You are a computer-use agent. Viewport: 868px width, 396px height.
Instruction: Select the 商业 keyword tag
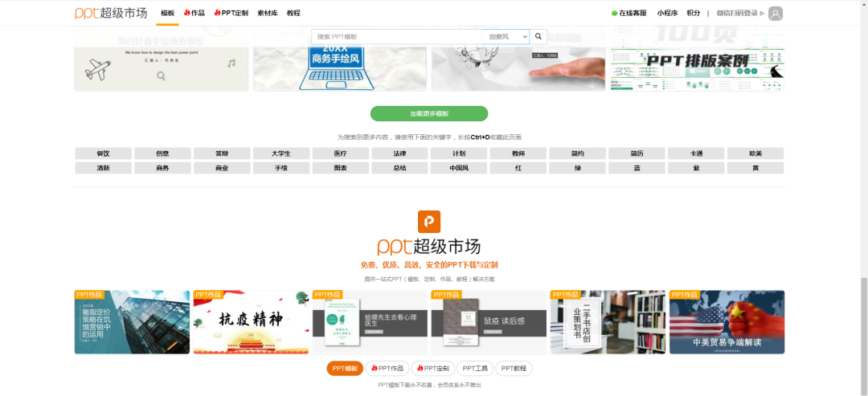click(x=222, y=168)
